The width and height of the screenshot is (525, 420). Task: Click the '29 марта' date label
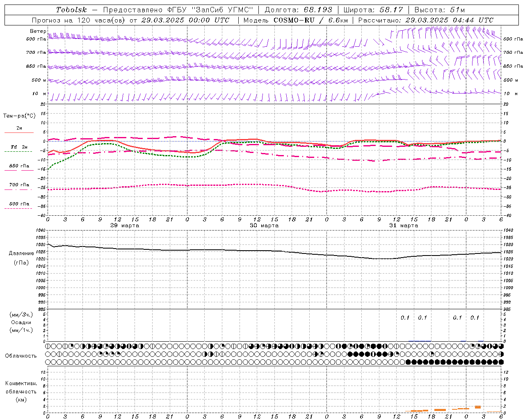pos(125,226)
